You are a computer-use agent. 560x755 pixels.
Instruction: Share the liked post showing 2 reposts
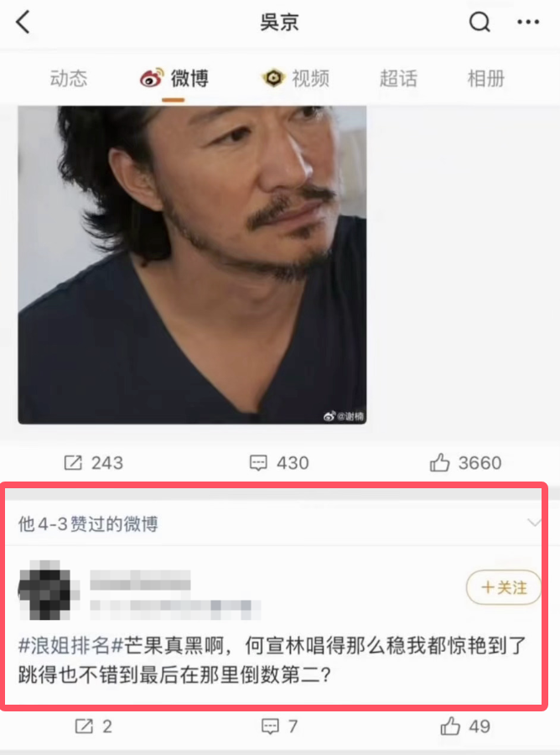click(x=93, y=726)
